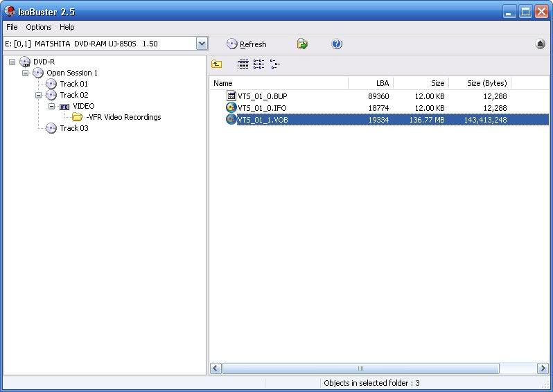Click the horizontal scrollbar thumb

click(360, 368)
